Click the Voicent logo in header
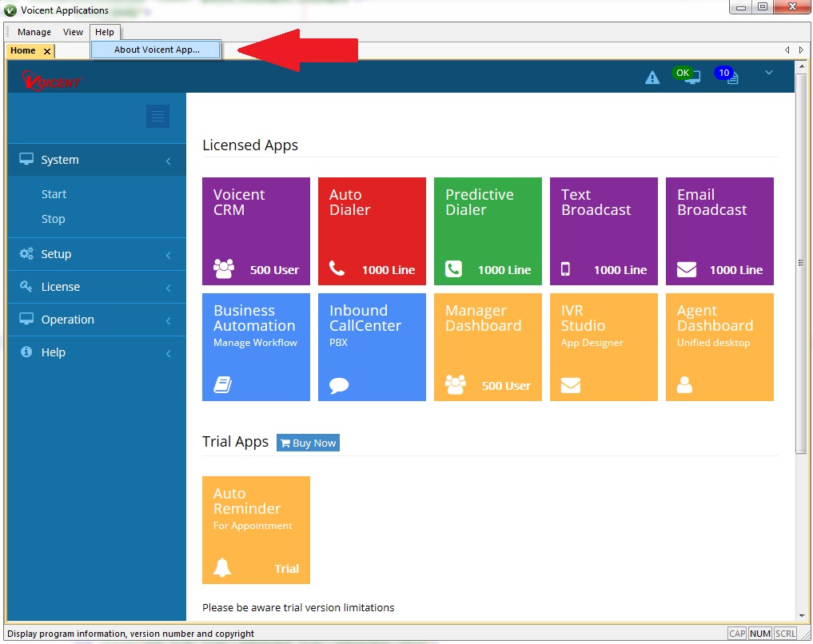813x644 pixels. coord(54,81)
